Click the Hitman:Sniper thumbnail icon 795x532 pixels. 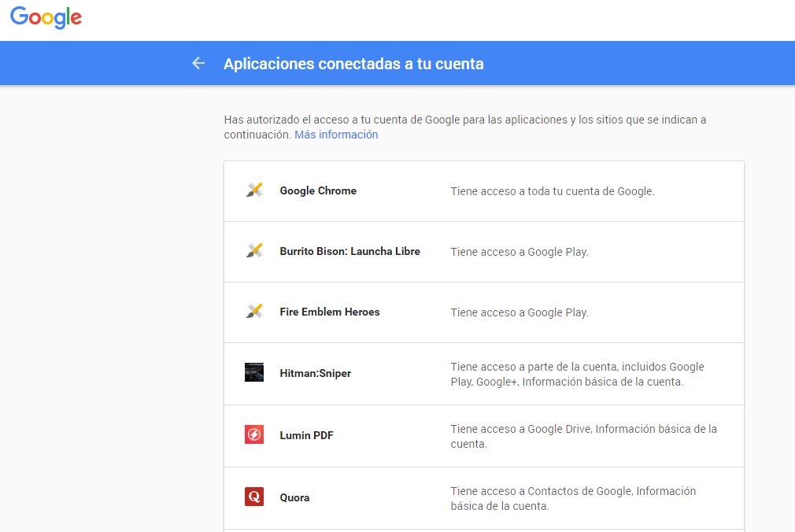coord(254,372)
